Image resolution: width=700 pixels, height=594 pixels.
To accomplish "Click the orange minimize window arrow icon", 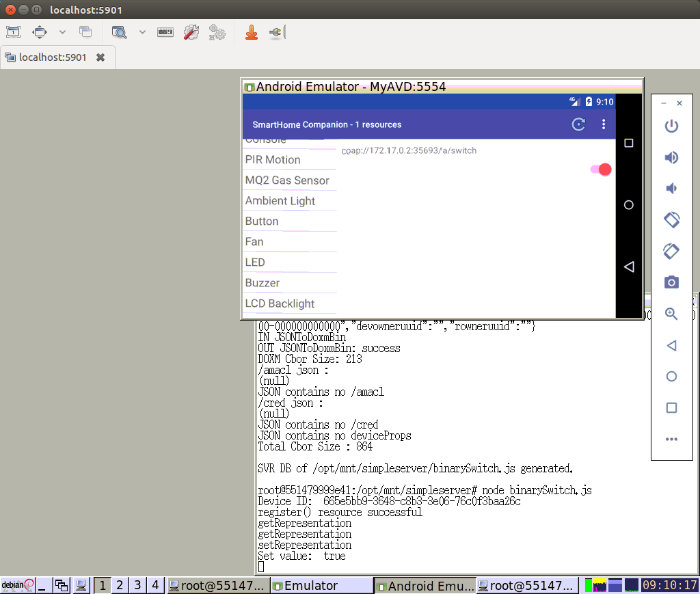I will tap(252, 32).
